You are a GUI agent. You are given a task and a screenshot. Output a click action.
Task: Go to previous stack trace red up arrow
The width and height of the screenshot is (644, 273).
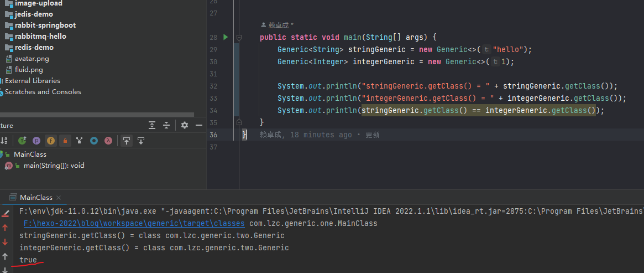(x=5, y=228)
